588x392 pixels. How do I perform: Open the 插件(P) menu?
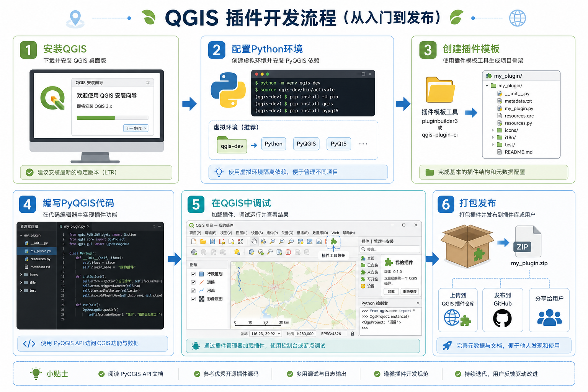coord(272,233)
